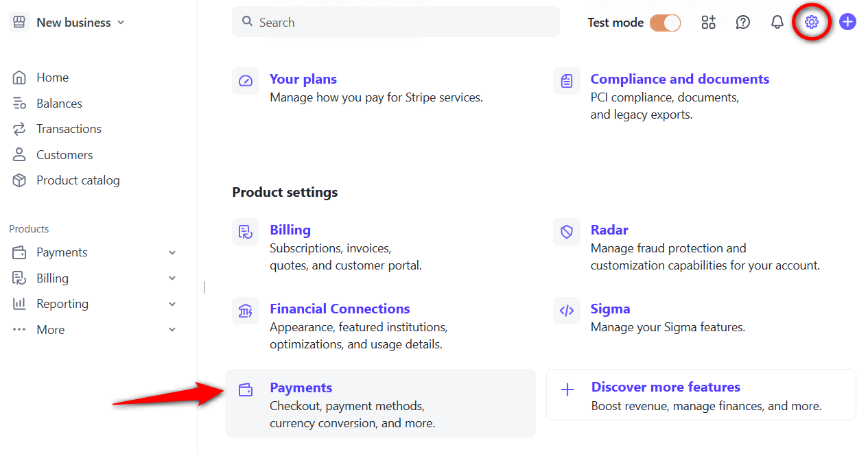
Task: Click the Transactions arrows icon in sidebar
Action: 19,129
